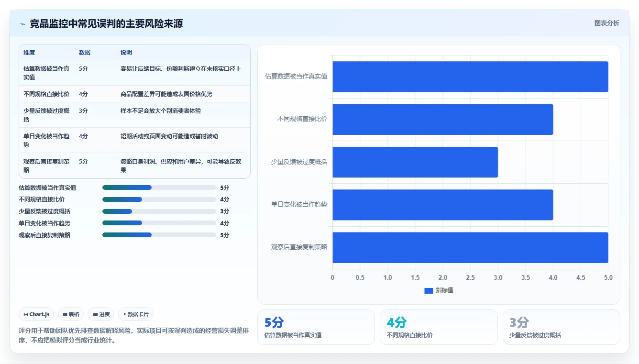
Task: Click table cell 不同规格直接比价
Action: [46, 94]
